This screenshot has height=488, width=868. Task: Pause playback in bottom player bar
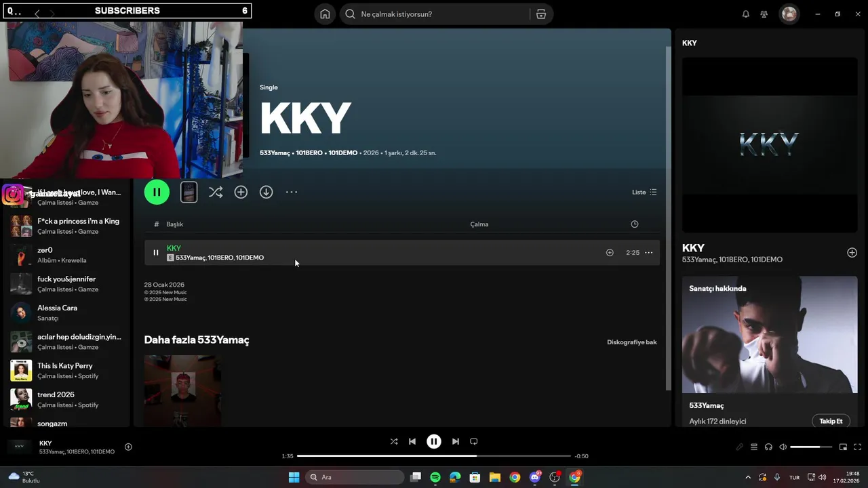click(x=434, y=441)
